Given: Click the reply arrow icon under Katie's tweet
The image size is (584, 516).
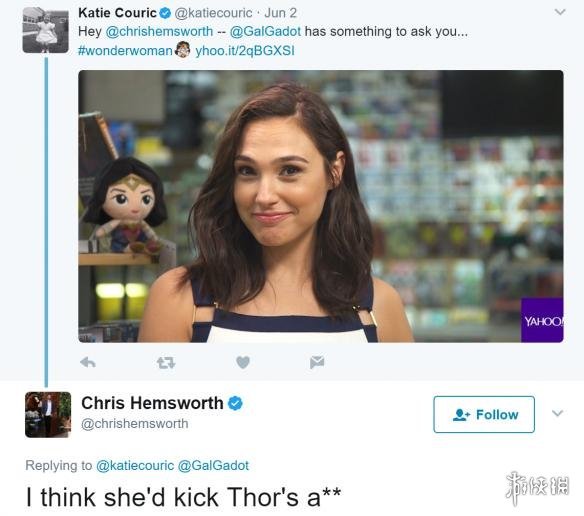Looking at the screenshot, I should click(x=88, y=362).
